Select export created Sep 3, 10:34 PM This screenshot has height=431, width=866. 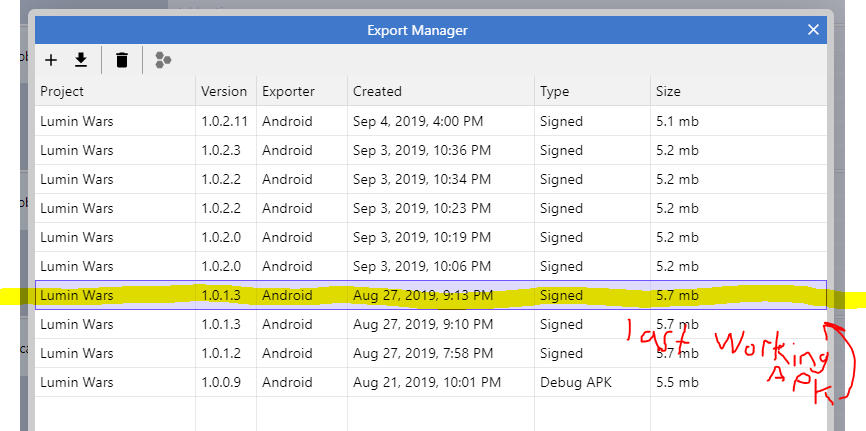click(x=431, y=179)
